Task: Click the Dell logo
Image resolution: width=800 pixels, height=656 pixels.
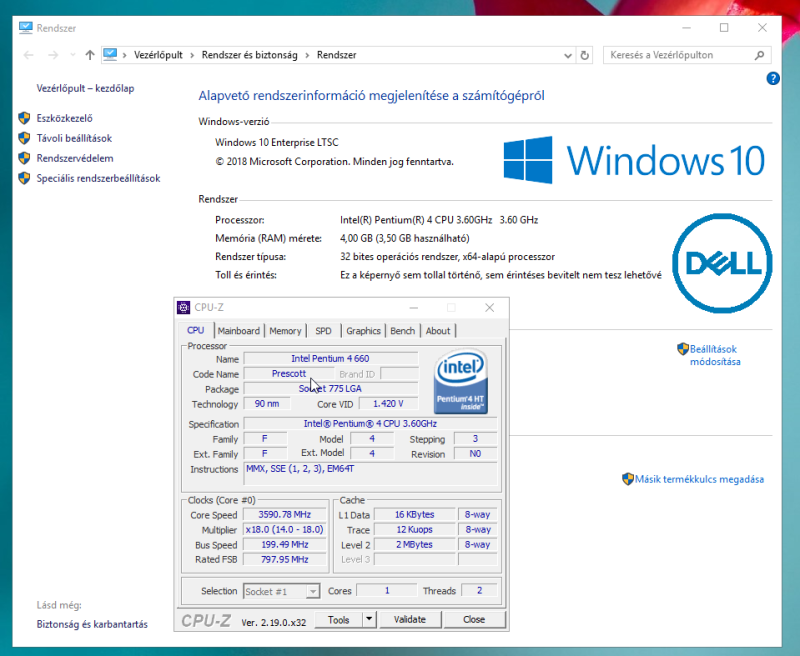Action: (722, 263)
